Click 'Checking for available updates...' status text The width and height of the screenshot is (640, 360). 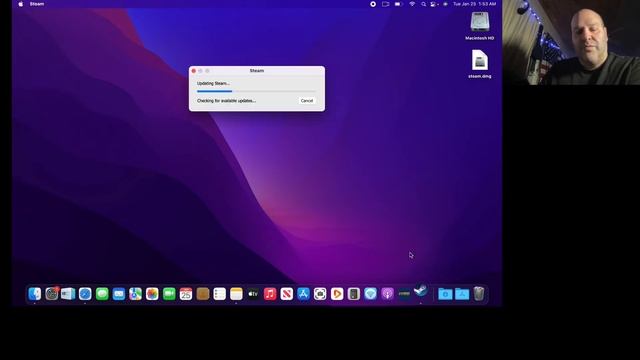click(226, 100)
